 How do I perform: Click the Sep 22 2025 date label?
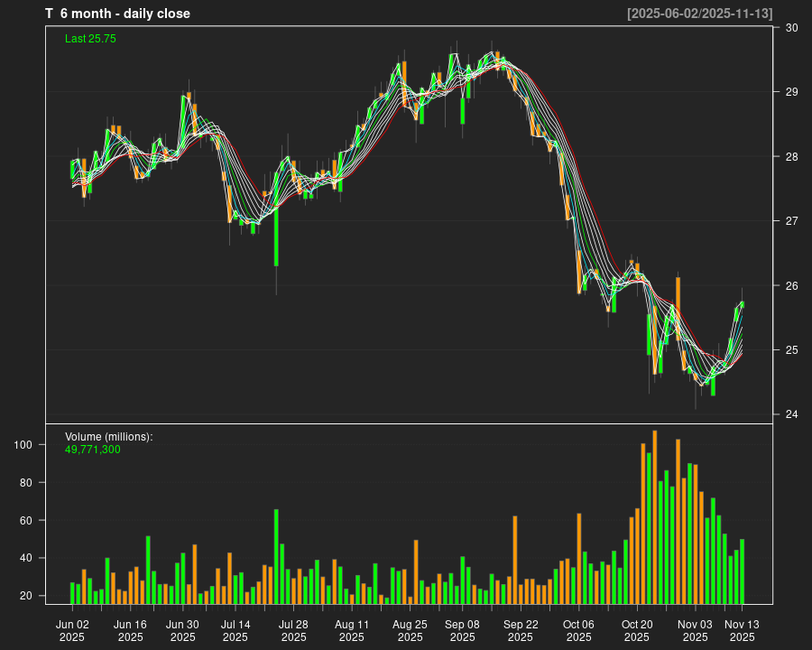click(x=521, y=630)
